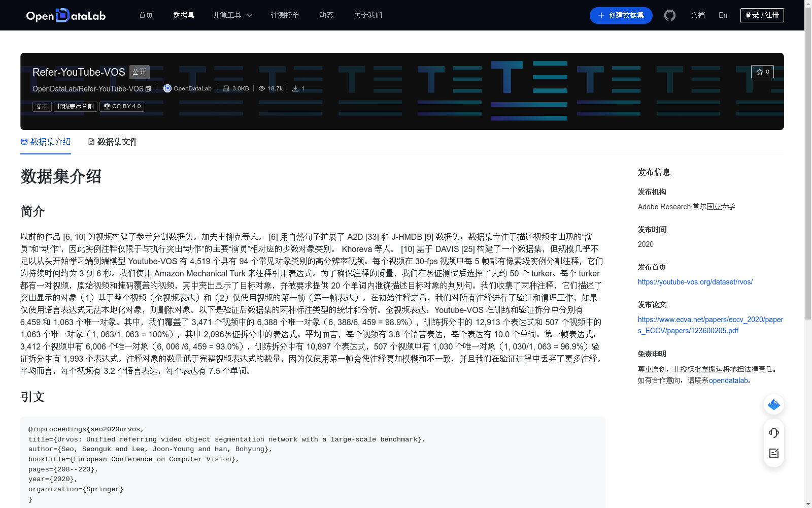Select the 数据集介绍 tab
The width and height of the screenshot is (812, 508).
46,142
